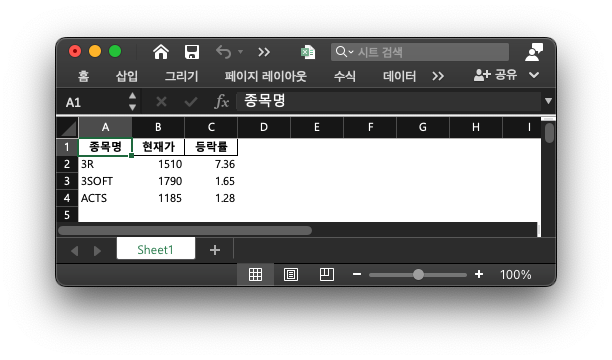Select all cells with corner triangle

[68, 127]
